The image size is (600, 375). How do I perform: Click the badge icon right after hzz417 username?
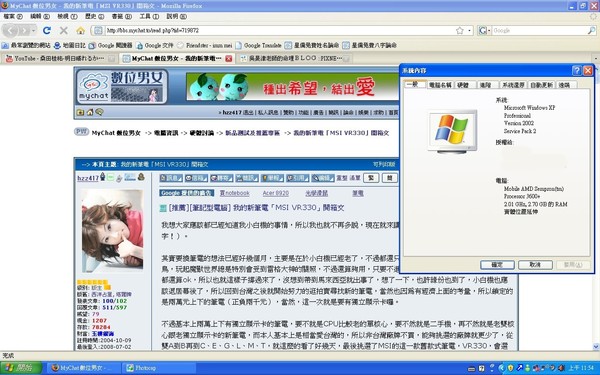click(103, 177)
